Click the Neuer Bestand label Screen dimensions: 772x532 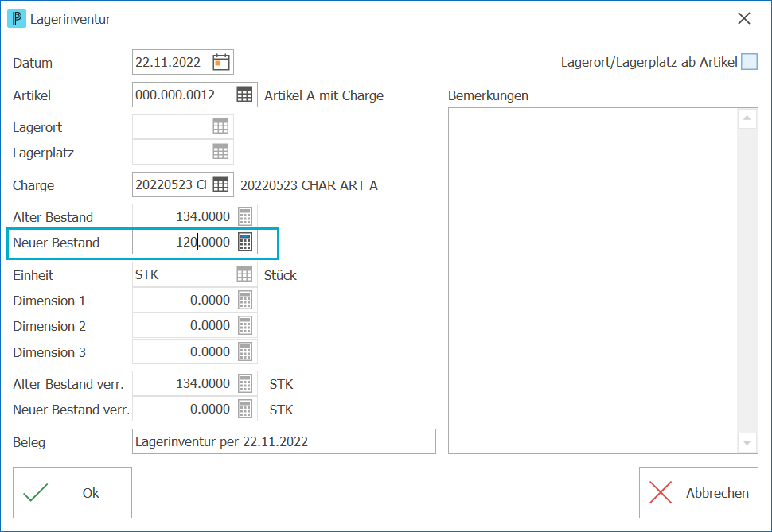pyautogui.click(x=57, y=243)
